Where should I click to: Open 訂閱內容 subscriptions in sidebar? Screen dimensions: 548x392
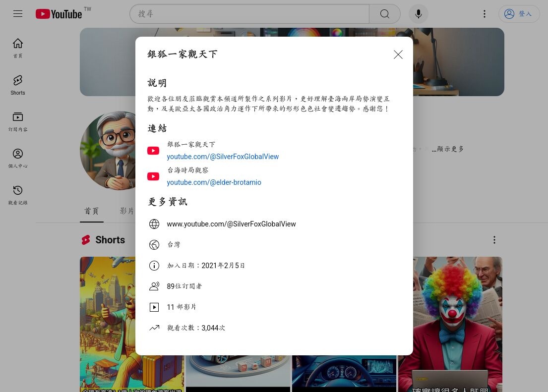point(18,121)
